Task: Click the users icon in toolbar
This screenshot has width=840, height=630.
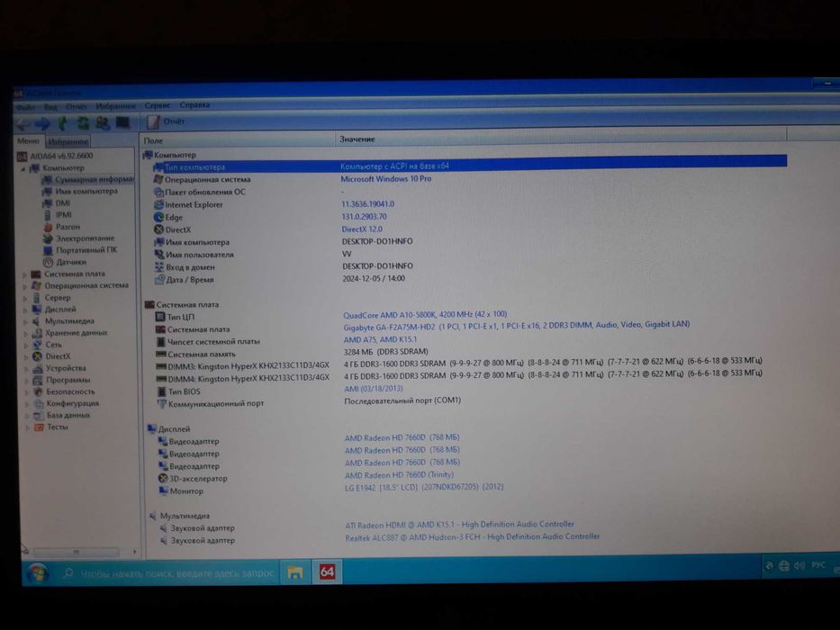Action: pos(103,123)
